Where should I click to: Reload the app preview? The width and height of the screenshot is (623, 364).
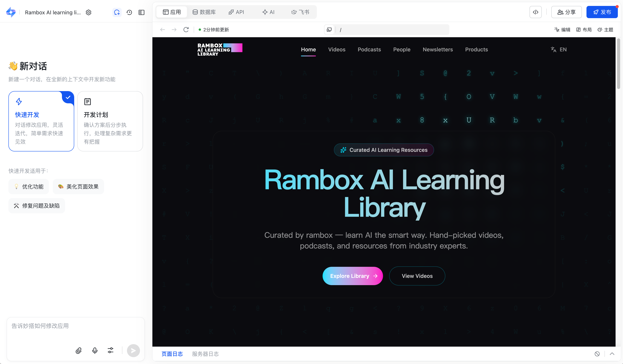coord(186,30)
